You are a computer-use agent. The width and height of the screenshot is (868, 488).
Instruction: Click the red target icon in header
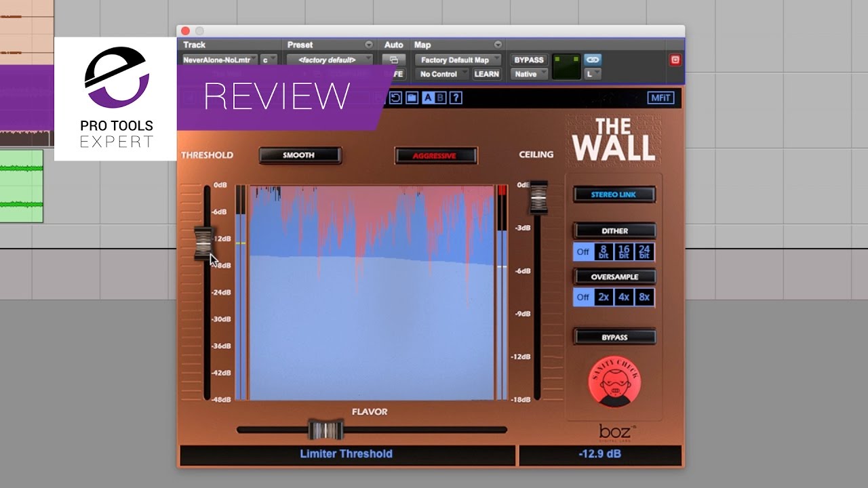[675, 60]
